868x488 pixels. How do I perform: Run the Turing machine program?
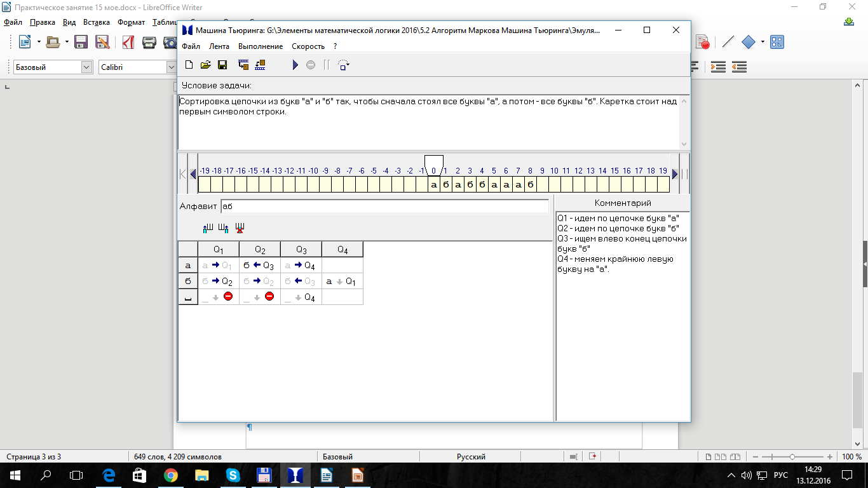pyautogui.click(x=295, y=65)
